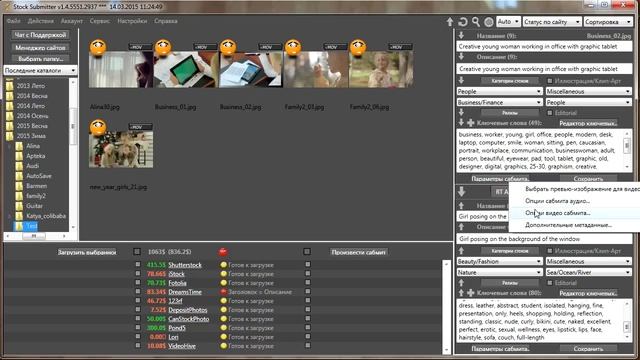The height and width of the screenshot is (360, 640).
Task: Check the submit box right of Fotolia status
Action: click(x=308, y=282)
